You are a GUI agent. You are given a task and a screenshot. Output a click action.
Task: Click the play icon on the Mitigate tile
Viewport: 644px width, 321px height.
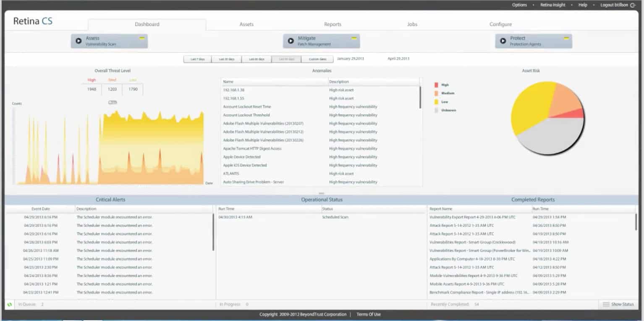pos(291,41)
